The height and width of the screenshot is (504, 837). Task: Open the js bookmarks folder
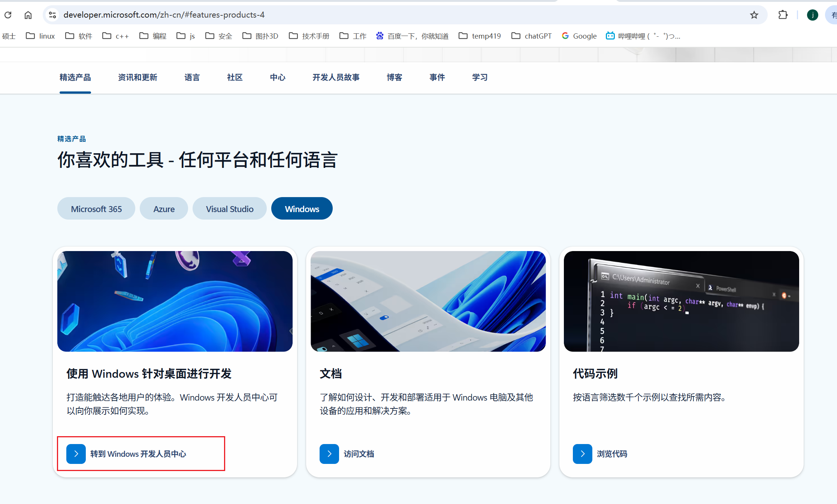(x=186, y=36)
